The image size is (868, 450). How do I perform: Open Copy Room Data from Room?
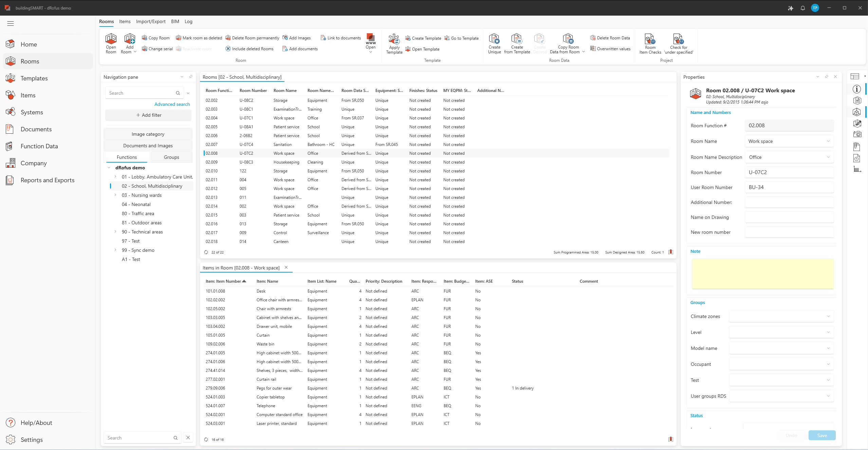[x=567, y=43]
